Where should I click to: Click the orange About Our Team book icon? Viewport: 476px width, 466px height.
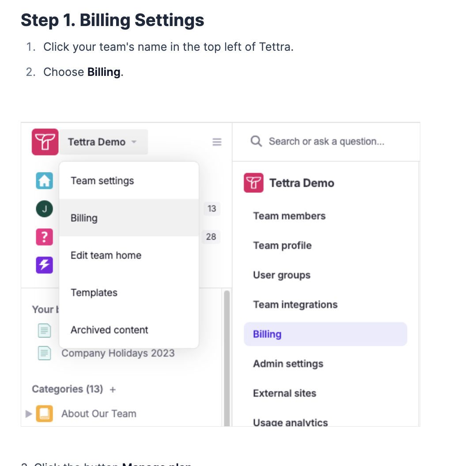(44, 413)
